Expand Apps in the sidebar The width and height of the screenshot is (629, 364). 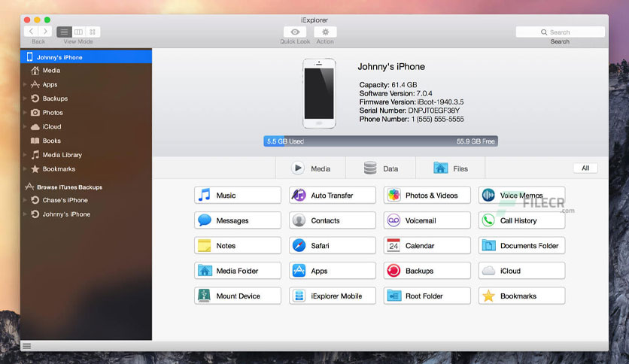[25, 84]
